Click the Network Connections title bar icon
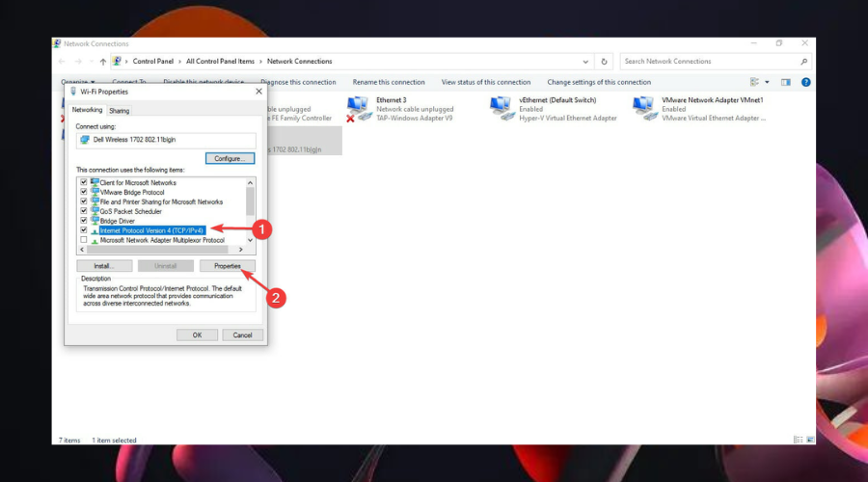 [57, 43]
